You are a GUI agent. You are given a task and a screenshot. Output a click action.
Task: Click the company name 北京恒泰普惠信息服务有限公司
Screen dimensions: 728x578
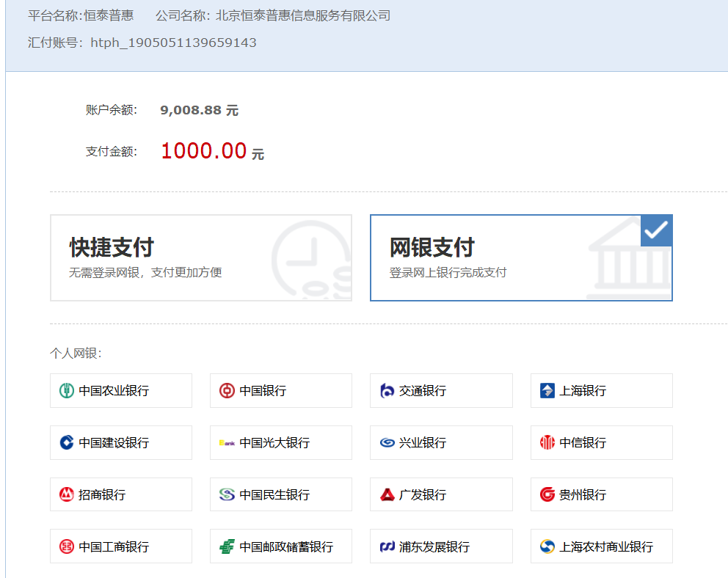coord(302,16)
